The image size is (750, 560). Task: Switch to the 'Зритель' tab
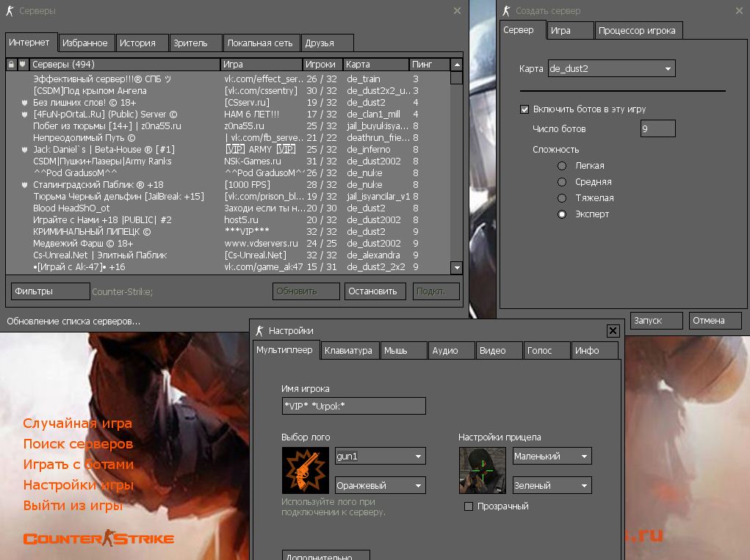click(195, 43)
